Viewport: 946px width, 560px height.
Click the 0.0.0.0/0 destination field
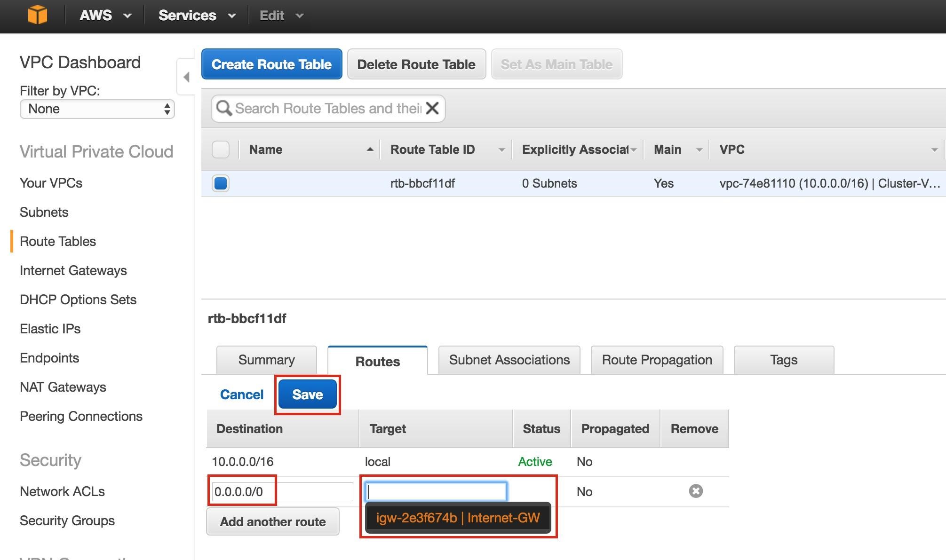click(x=281, y=492)
